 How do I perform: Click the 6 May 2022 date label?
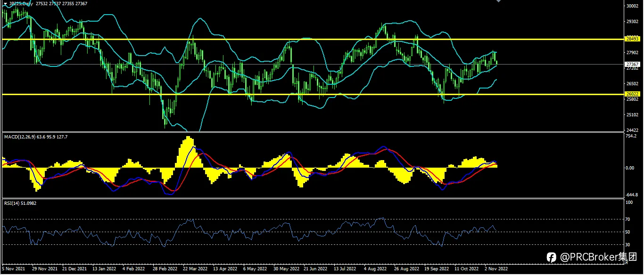tap(255, 269)
